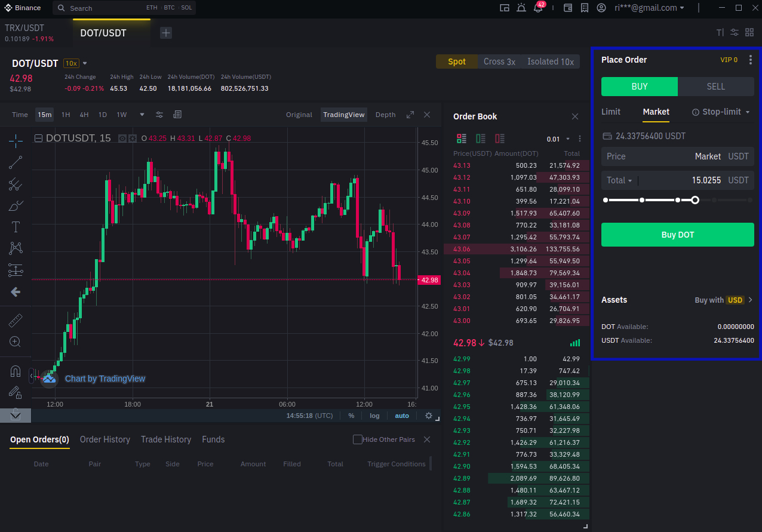The height and width of the screenshot is (532, 762).
Task: Toggle Hide Other Pairs checkbox
Action: click(x=357, y=439)
